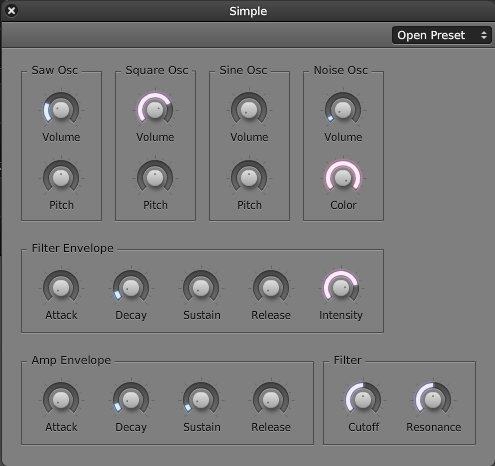This screenshot has height=466, width=495.
Task: Select the Sine Osc Pitch knob
Action: tap(249, 178)
